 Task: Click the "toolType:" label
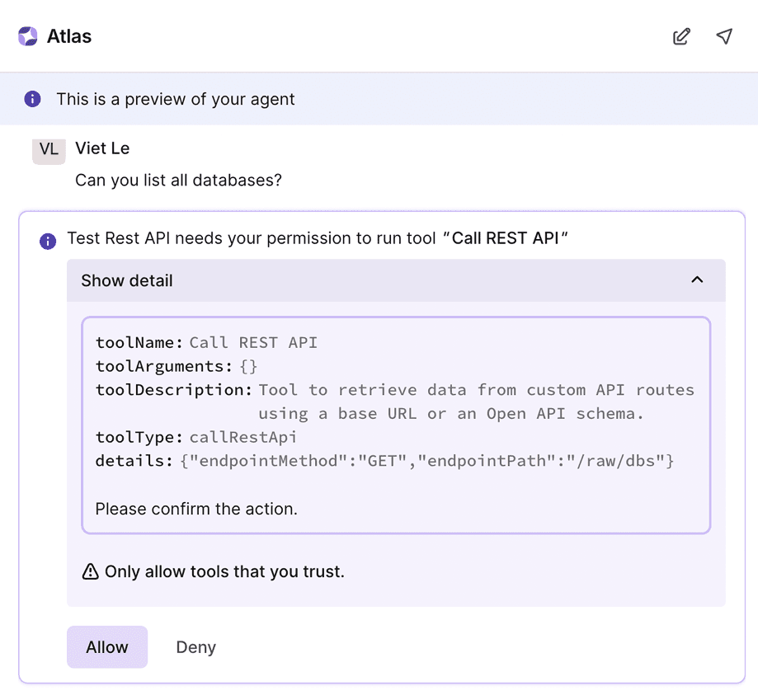pyautogui.click(x=139, y=437)
